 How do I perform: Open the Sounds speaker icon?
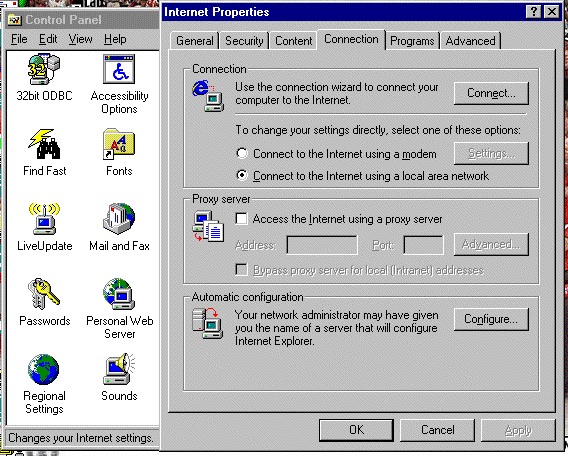119,369
